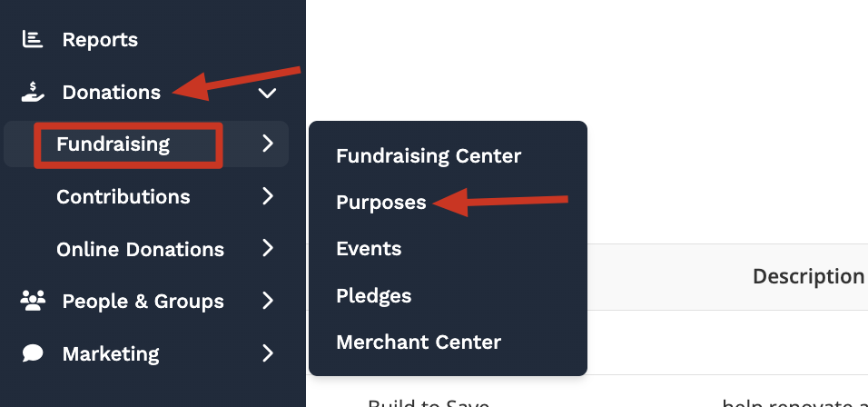Viewport: 868px width, 407px height.
Task: Choose Events from the flyout menu
Action: (369, 249)
